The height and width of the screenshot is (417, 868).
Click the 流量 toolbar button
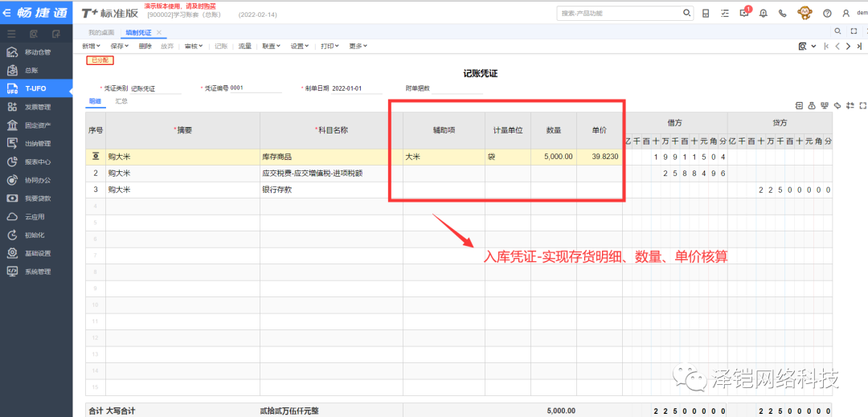(x=244, y=46)
